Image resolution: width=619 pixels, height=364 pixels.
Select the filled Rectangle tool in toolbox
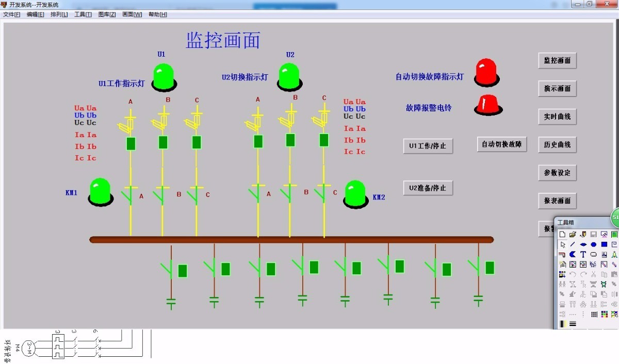tap(604, 244)
